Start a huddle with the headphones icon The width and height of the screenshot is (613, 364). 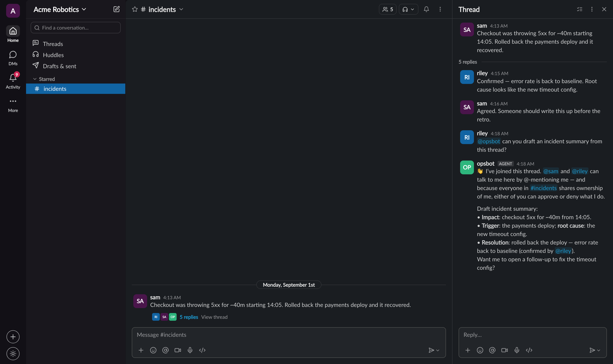405,9
